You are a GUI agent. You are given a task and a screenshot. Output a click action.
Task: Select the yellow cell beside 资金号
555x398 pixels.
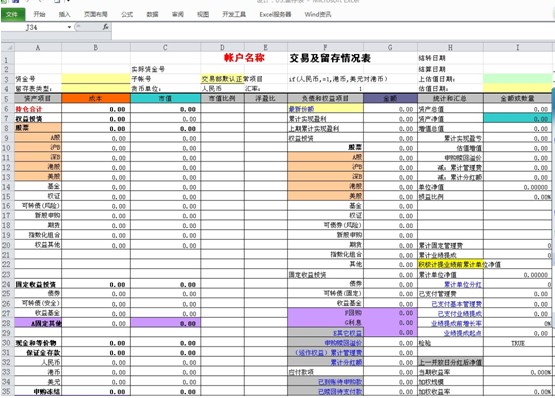96,79
